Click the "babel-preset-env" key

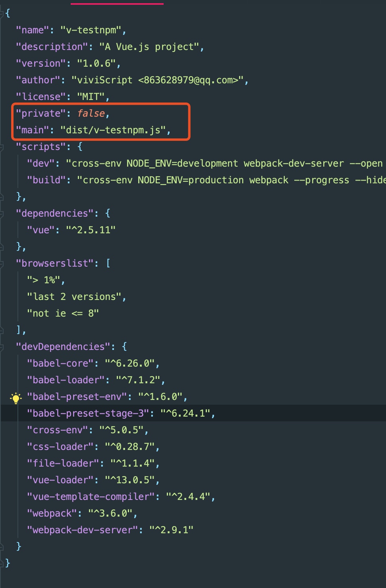(77, 397)
